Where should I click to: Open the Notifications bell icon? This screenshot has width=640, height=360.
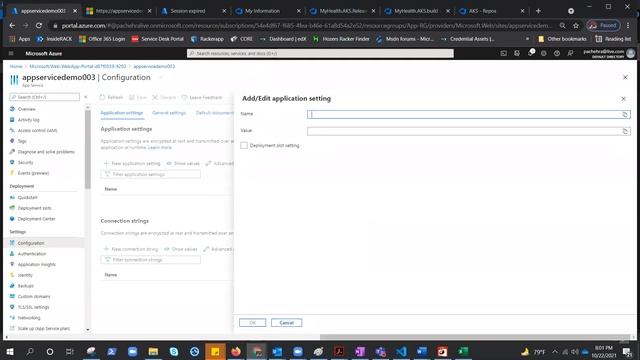pyautogui.click(x=530, y=53)
